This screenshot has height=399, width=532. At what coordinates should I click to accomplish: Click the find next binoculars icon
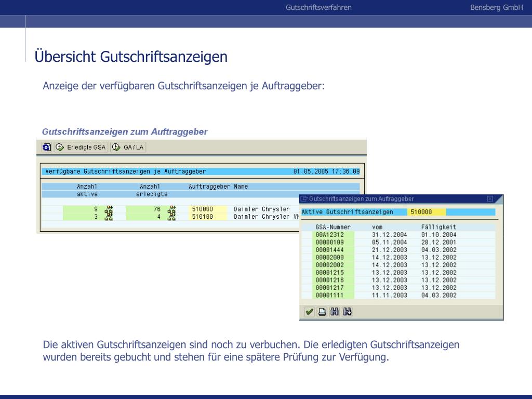[x=347, y=312]
